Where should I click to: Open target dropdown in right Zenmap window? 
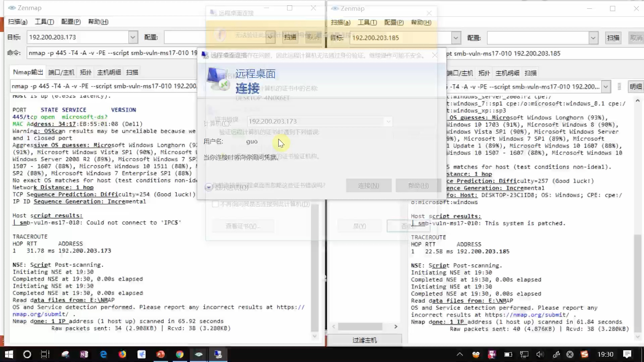pos(455,38)
